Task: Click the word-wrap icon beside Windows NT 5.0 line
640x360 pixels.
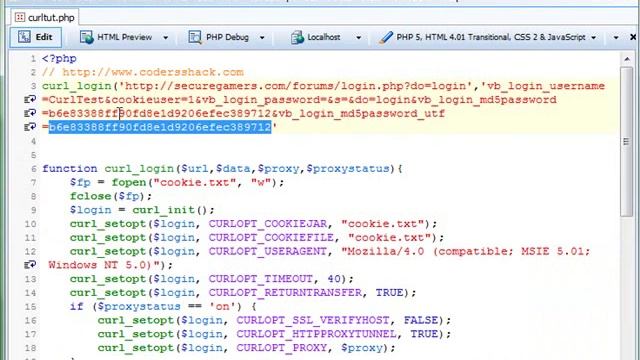Action: [30, 265]
